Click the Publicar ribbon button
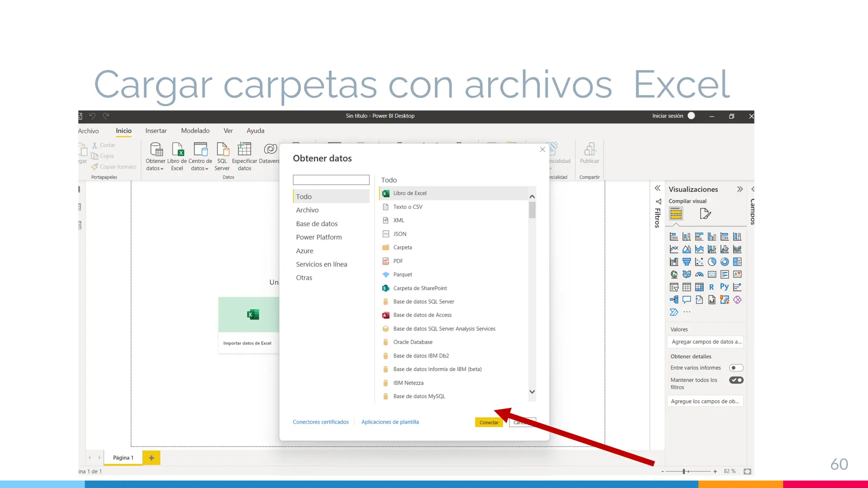Image resolution: width=868 pixels, height=488 pixels. click(590, 153)
